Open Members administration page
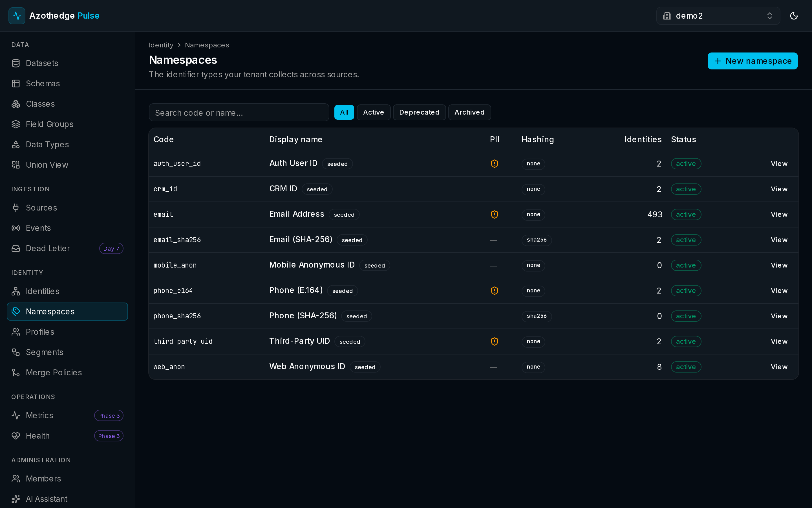The image size is (812, 508). coord(67,479)
